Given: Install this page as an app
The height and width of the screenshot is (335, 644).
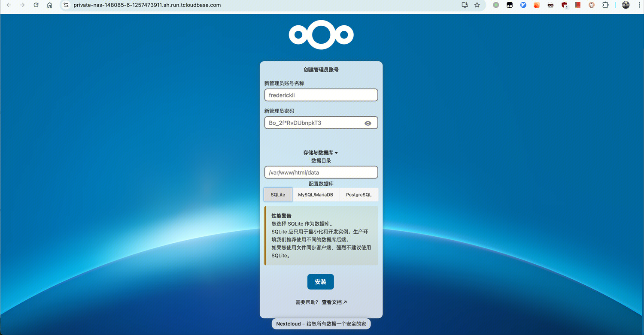Looking at the screenshot, I should click(465, 5).
